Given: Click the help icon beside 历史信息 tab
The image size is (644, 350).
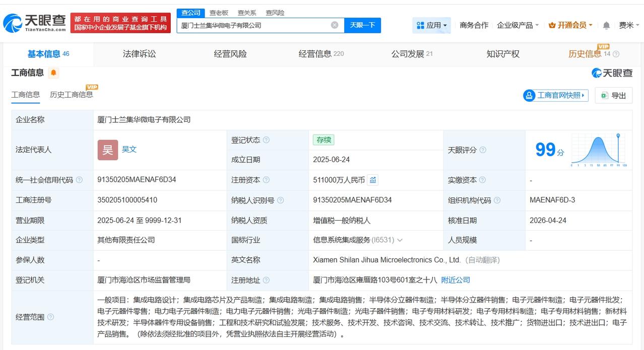Looking at the screenshot, I should [616, 54].
